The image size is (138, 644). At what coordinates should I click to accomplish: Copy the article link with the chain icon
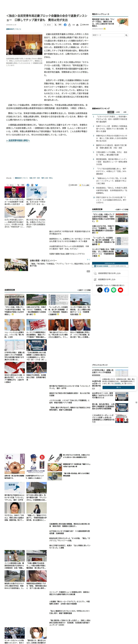click(74, 25)
